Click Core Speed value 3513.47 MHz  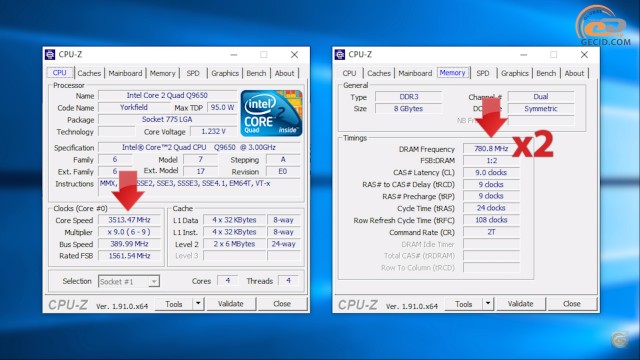(129, 220)
